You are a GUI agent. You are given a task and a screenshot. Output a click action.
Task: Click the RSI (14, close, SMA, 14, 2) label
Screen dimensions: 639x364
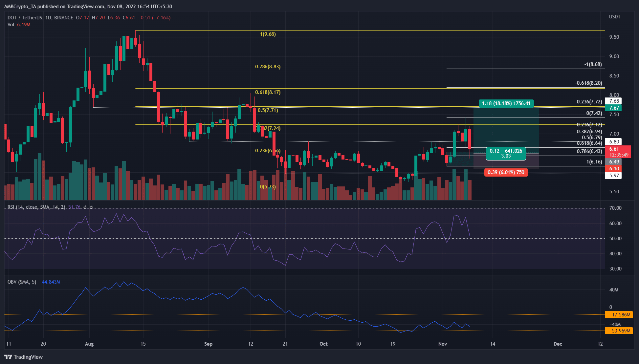tap(36, 207)
